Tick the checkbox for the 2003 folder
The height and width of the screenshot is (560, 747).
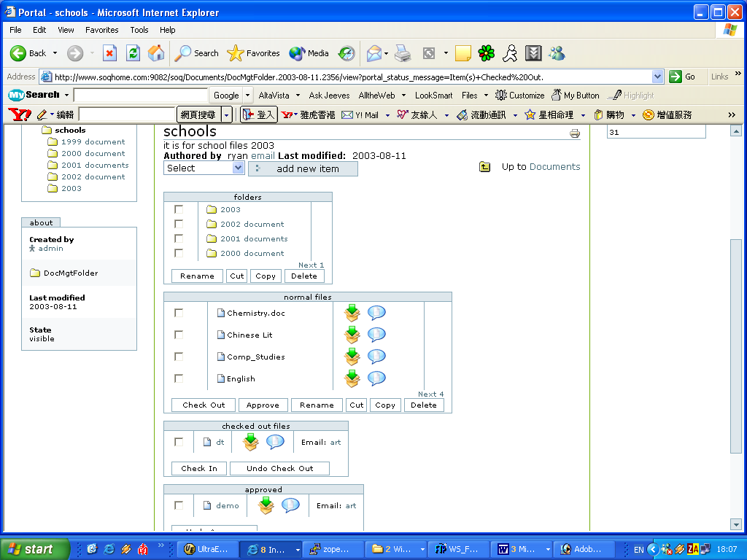pos(179,209)
